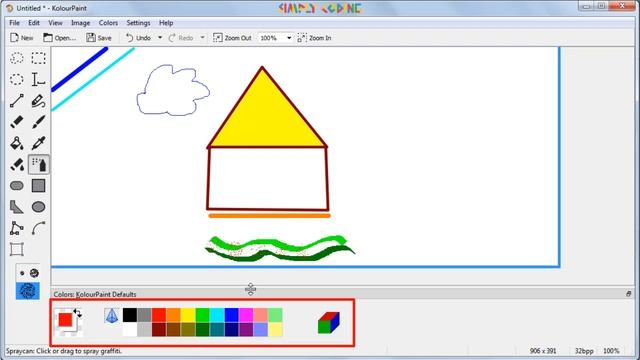Click the red foreground color box
640x360 pixels.
[x=65, y=320]
